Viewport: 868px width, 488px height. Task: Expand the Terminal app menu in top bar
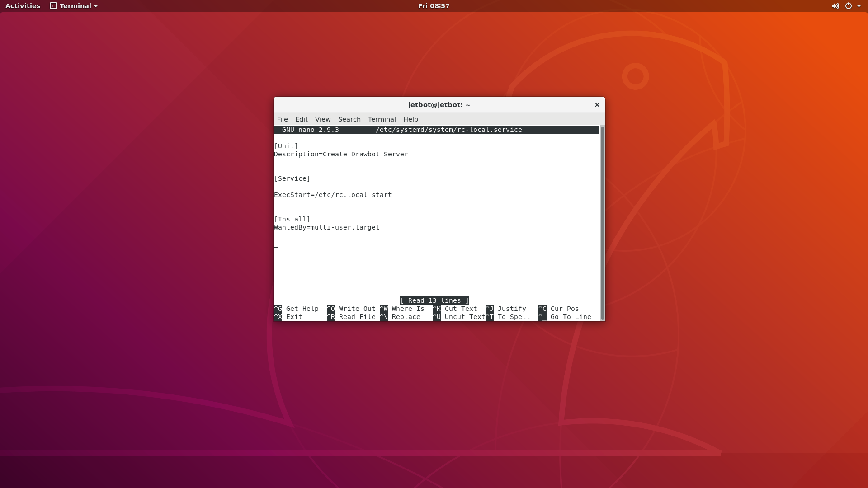[74, 6]
